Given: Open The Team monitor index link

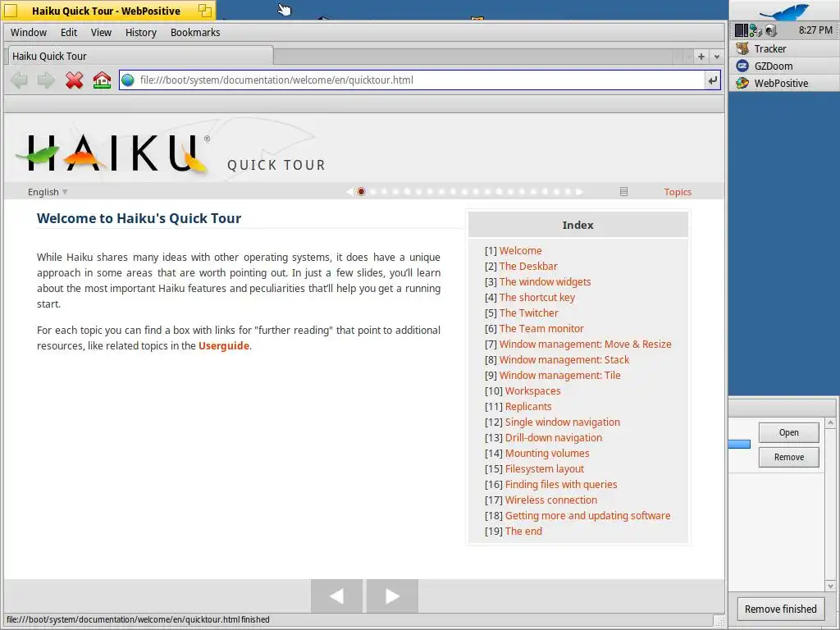Looking at the screenshot, I should (541, 328).
